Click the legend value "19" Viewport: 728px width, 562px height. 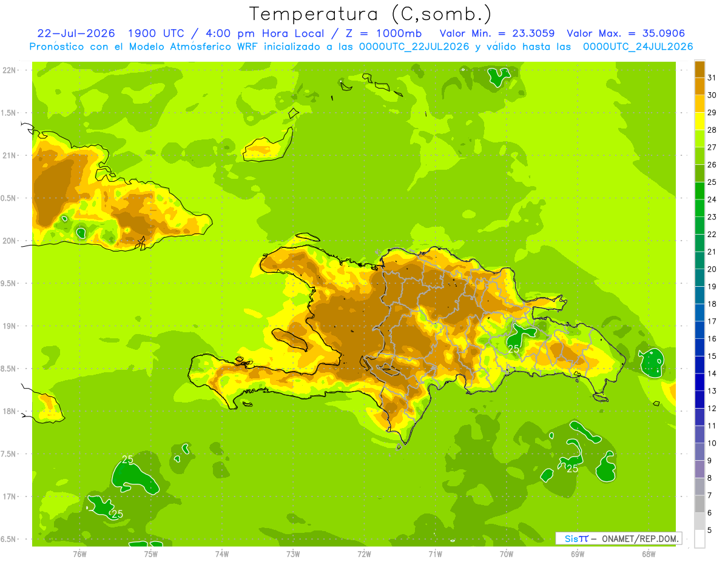(x=712, y=287)
